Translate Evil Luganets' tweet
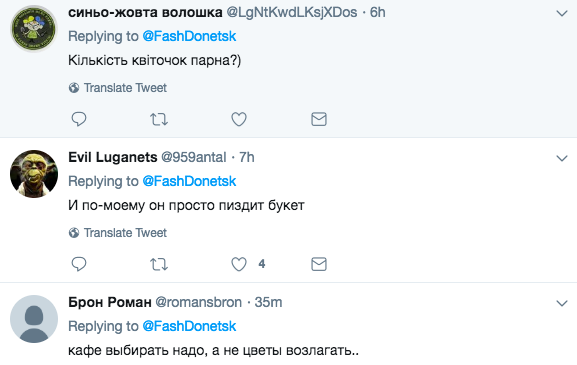The image size is (577, 365). [125, 233]
